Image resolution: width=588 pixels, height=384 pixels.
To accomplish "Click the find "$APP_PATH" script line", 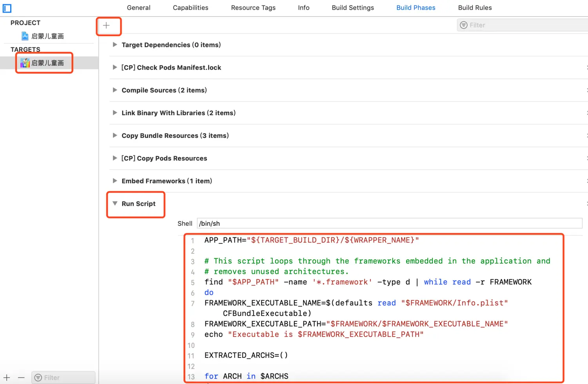I will tap(368, 282).
